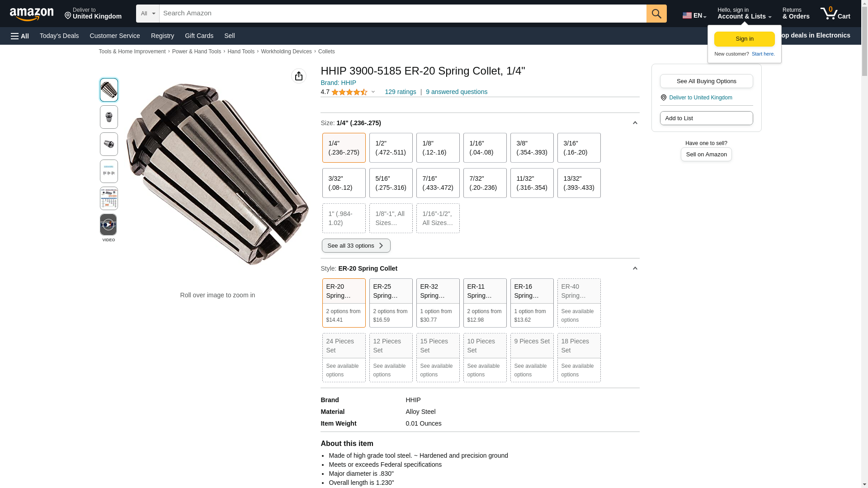
Task: Go to Gift Cards nav item
Action: click(199, 36)
